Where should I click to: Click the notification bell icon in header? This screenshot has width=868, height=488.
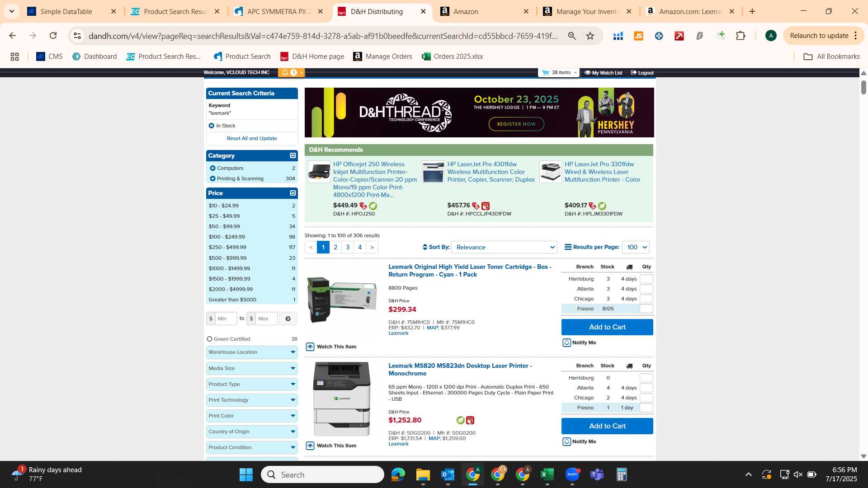coord(285,72)
